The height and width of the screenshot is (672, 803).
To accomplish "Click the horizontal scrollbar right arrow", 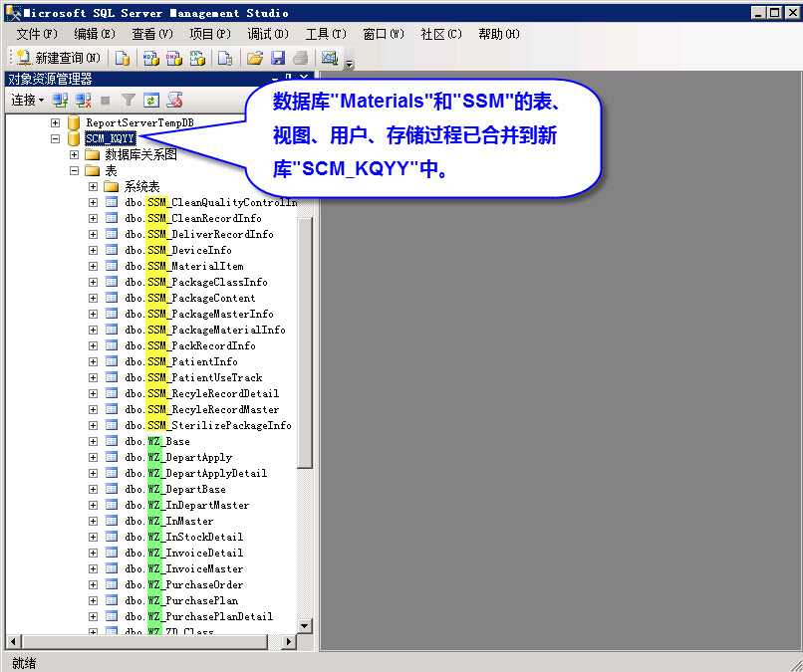I will pyautogui.click(x=289, y=641).
